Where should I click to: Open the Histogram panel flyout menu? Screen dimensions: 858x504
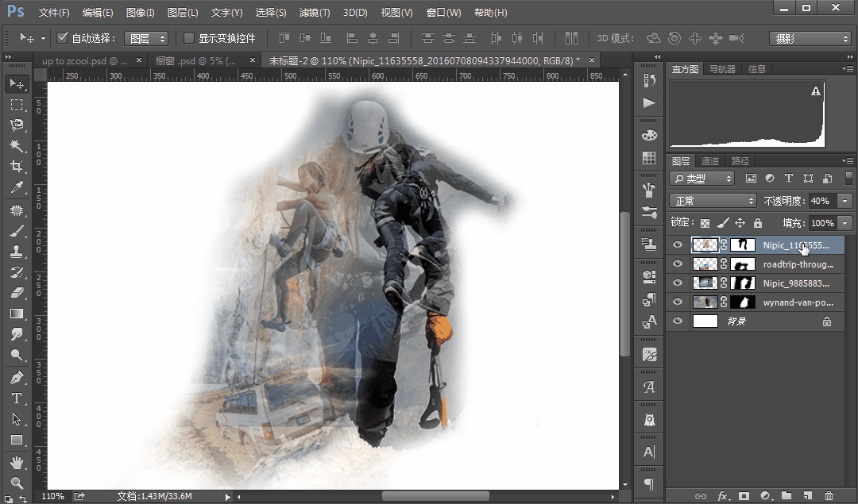(848, 68)
